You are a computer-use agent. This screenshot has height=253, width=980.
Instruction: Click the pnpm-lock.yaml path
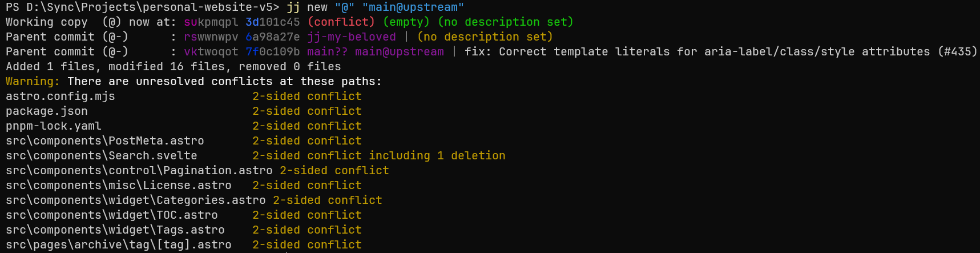[x=54, y=126]
